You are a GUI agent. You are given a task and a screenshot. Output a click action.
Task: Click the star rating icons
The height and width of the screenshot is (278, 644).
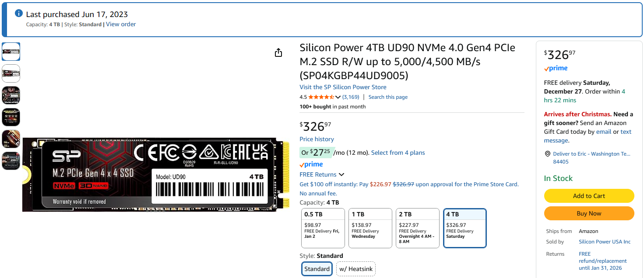321,97
